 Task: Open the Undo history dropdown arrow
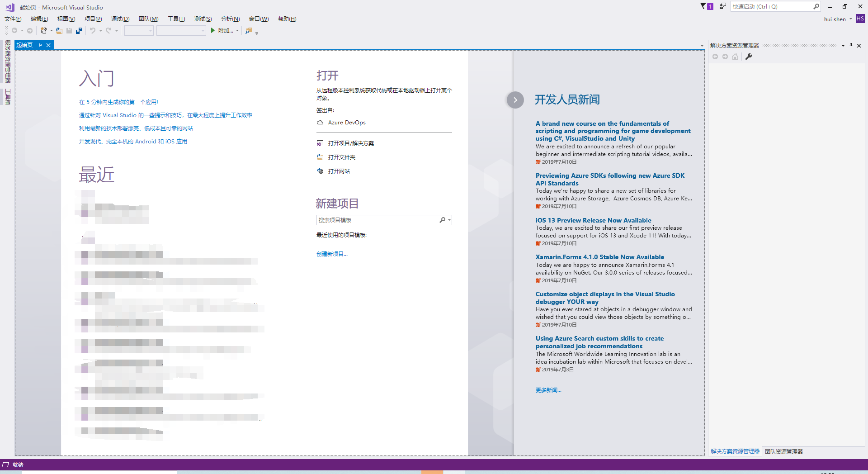100,31
